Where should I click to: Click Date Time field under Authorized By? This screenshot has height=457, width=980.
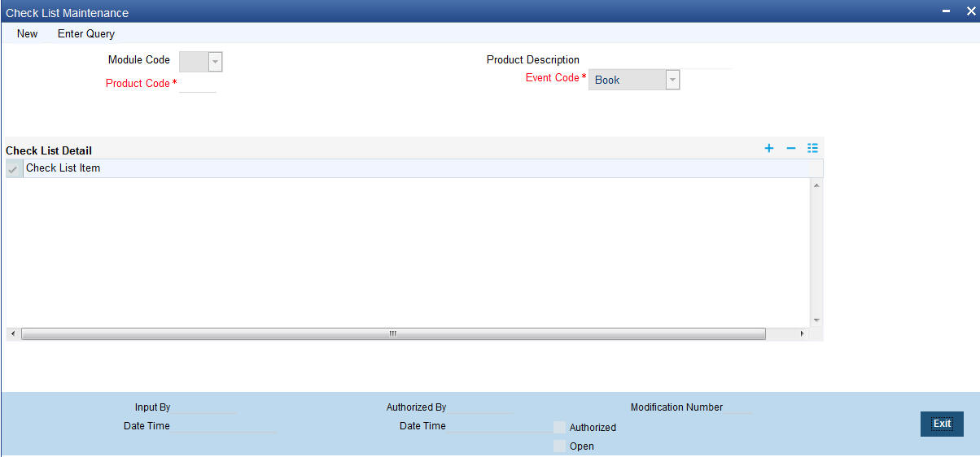(500, 425)
